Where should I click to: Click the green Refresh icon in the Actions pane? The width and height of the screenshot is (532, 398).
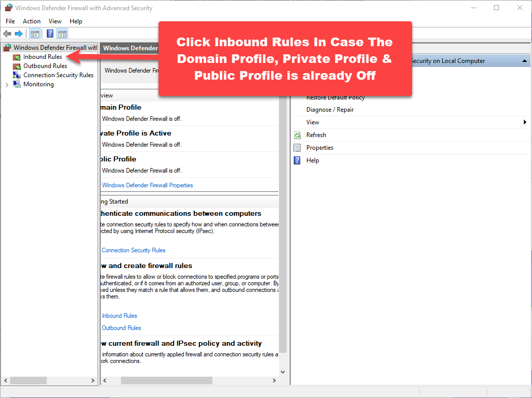(x=298, y=135)
